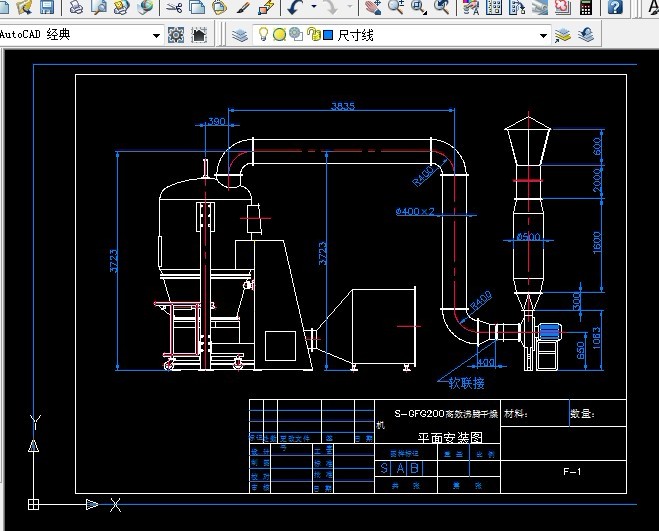Select the 1083 dimension text
659x531 pixels.
point(596,338)
